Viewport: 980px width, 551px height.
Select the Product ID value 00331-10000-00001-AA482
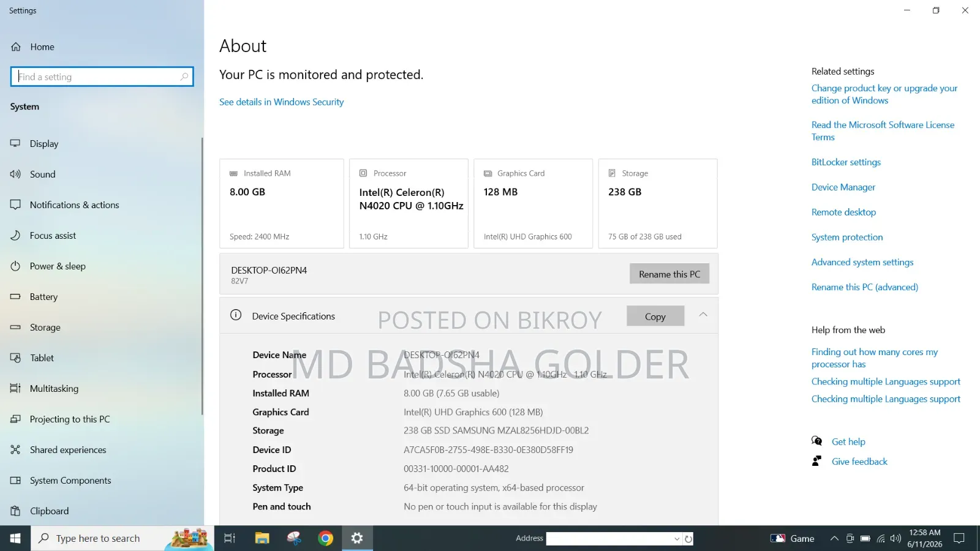click(456, 469)
